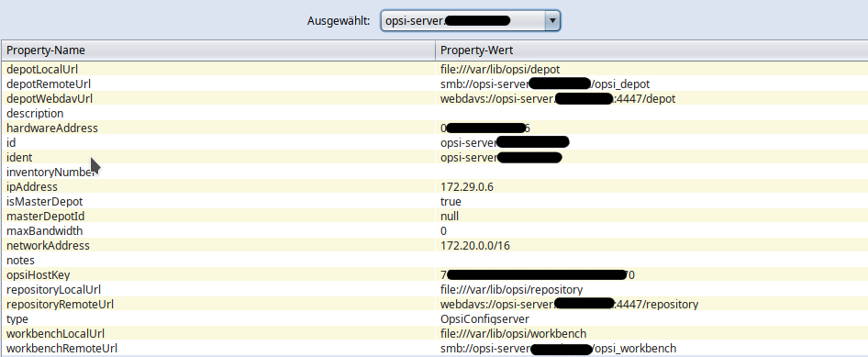
Task: Sort by the Property-Wert column header
Action: coord(651,50)
